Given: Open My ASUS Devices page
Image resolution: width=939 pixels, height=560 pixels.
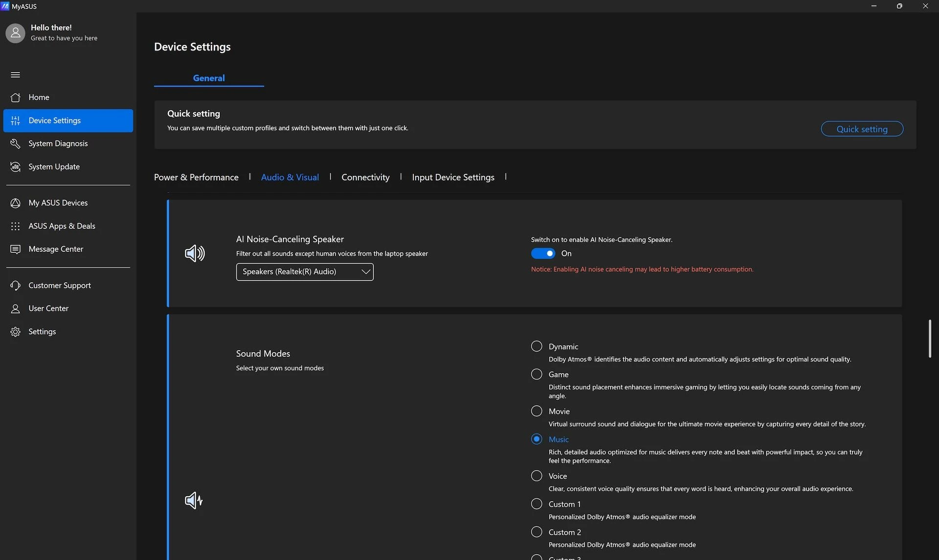Looking at the screenshot, I should point(68,203).
